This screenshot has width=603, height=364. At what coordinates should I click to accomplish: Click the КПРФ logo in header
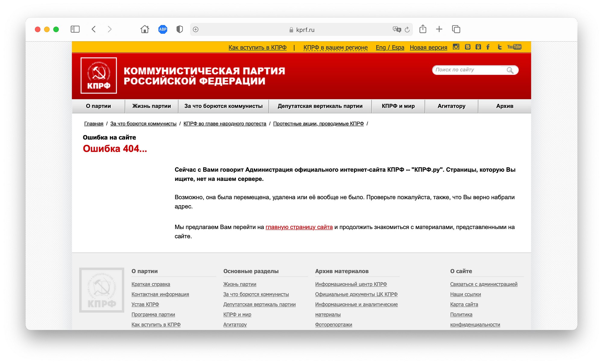99,76
